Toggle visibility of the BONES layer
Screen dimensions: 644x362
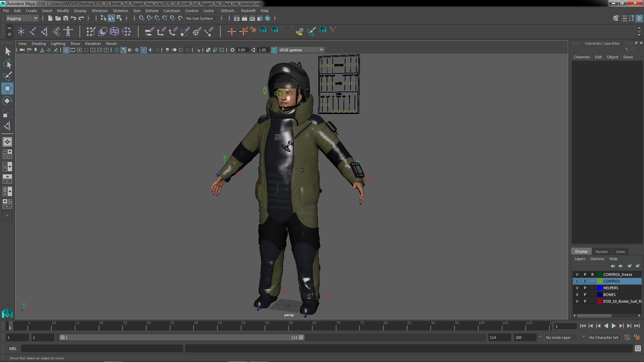pos(577,295)
